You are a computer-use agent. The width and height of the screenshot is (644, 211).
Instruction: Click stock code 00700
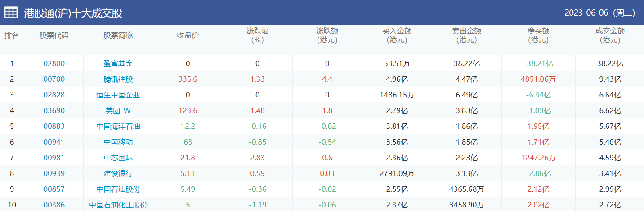coord(54,79)
